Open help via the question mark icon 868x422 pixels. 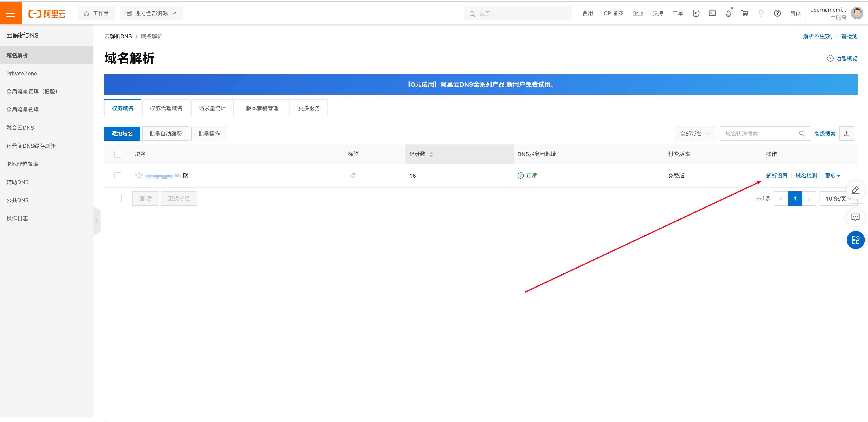point(777,13)
